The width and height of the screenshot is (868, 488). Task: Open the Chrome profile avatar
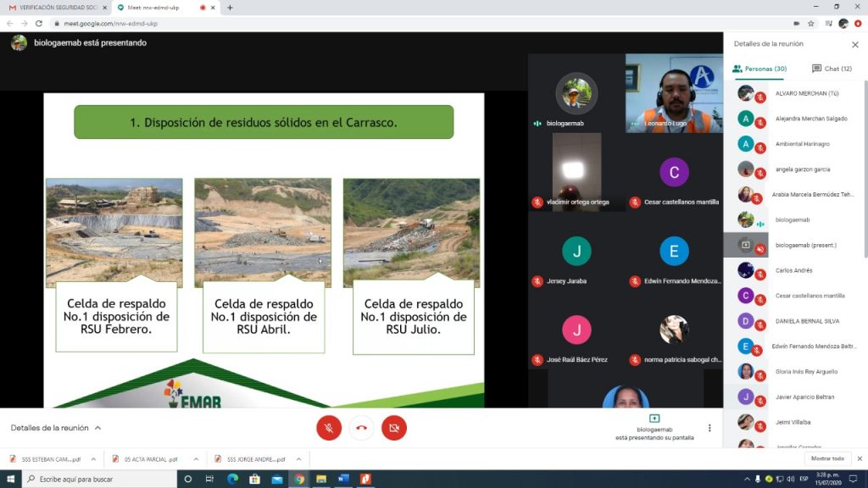coord(843,24)
